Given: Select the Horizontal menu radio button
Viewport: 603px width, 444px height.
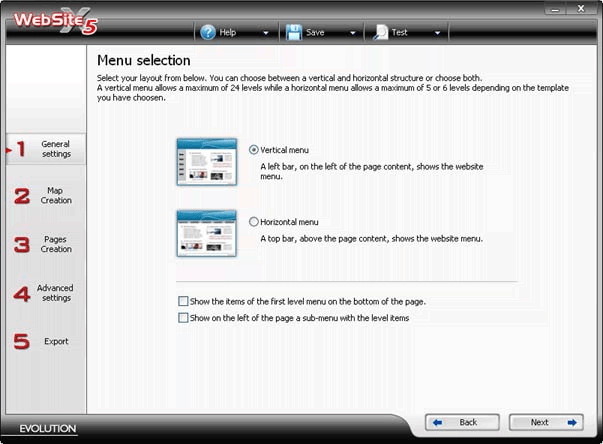Looking at the screenshot, I should pos(253,222).
